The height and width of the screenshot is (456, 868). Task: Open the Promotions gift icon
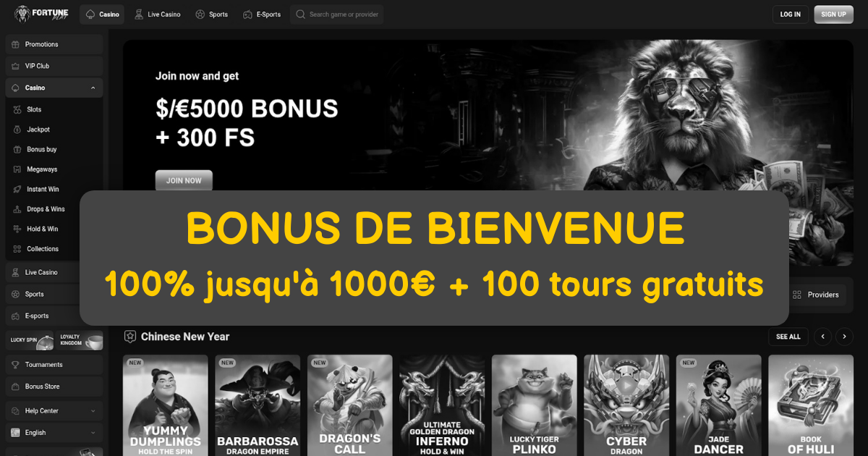pos(16,44)
